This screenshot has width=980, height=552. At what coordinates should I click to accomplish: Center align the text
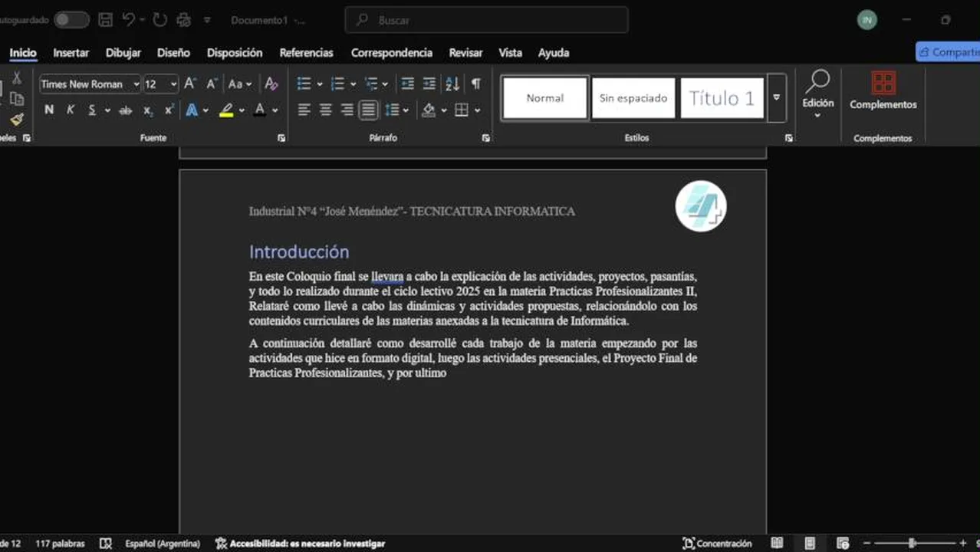325,110
